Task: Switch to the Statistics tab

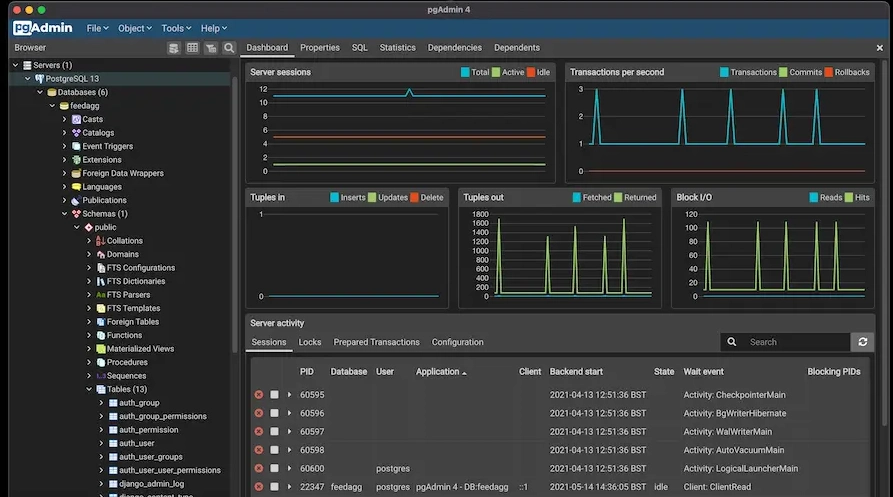Action: pos(398,48)
